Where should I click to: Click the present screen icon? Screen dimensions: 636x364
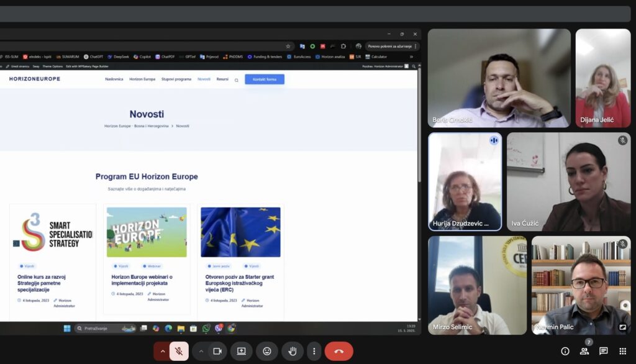[241, 351]
